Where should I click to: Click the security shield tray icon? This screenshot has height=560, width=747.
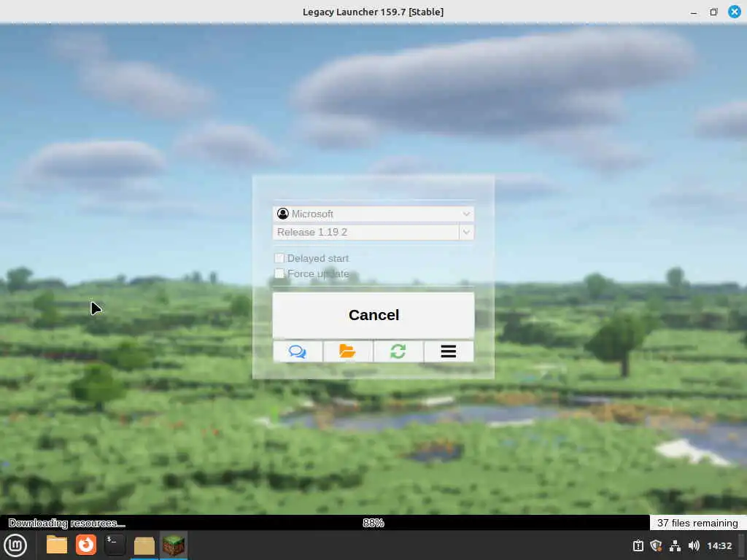[x=656, y=545]
